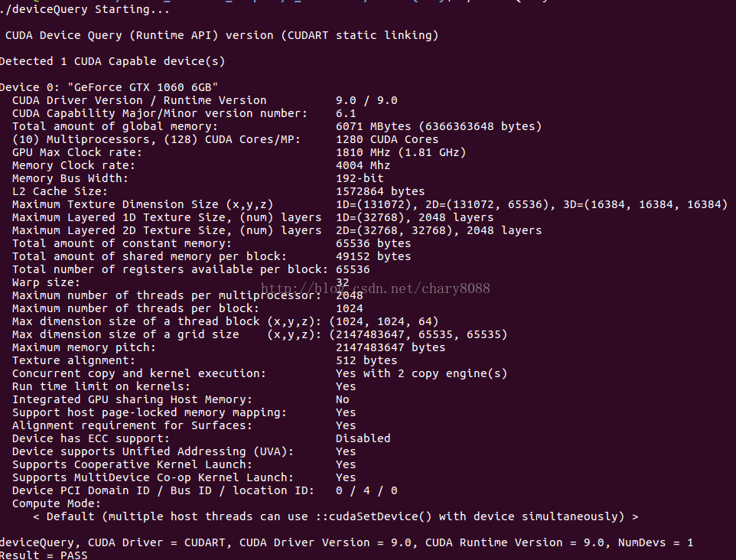Click the GeForce GTX 1060 6GB device name
This screenshot has height=560, width=736.
142,87
